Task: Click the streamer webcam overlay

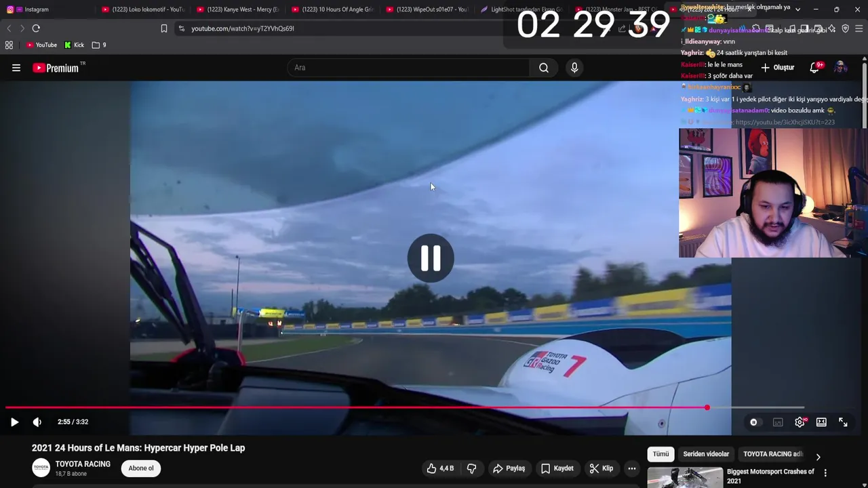Action: (x=773, y=192)
